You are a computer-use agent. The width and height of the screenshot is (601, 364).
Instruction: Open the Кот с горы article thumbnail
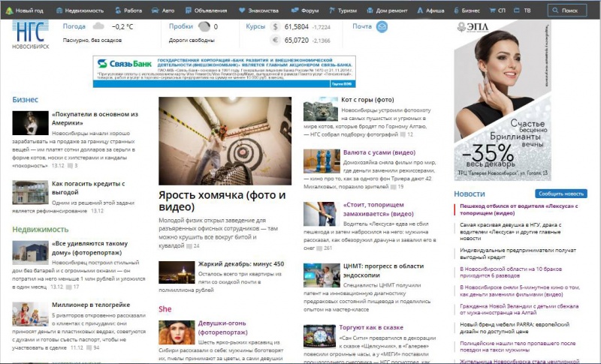click(320, 110)
